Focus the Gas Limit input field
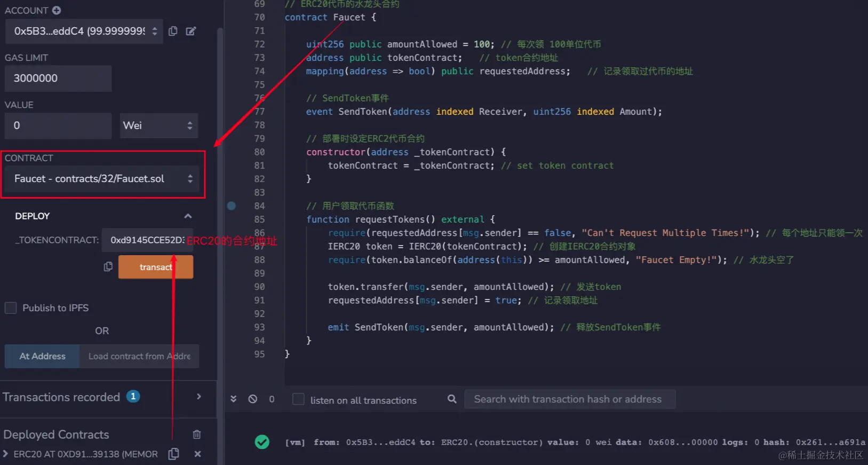 click(x=58, y=78)
